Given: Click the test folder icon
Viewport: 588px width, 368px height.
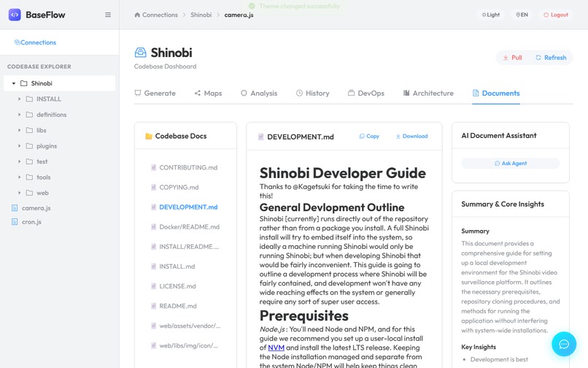Looking at the screenshot, I should (29, 161).
